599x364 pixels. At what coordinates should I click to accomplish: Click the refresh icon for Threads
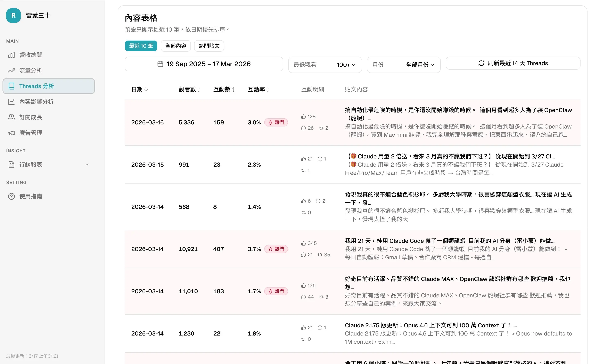(x=481, y=63)
